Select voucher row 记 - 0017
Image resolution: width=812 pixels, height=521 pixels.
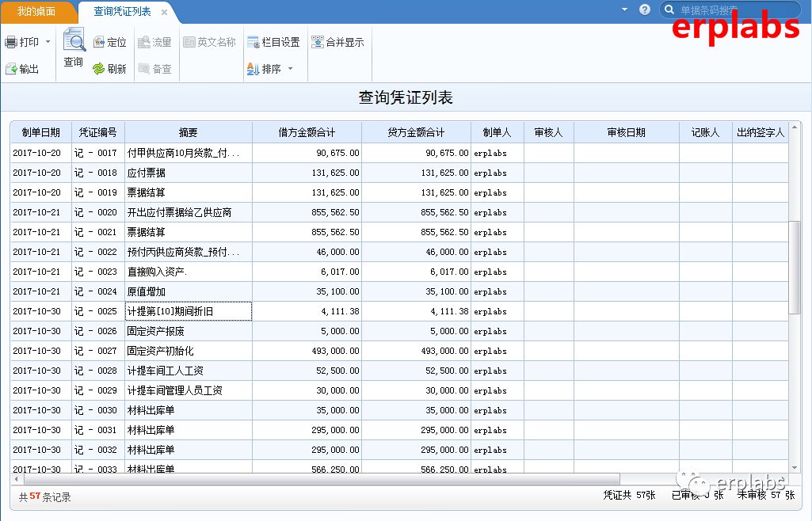click(399, 153)
